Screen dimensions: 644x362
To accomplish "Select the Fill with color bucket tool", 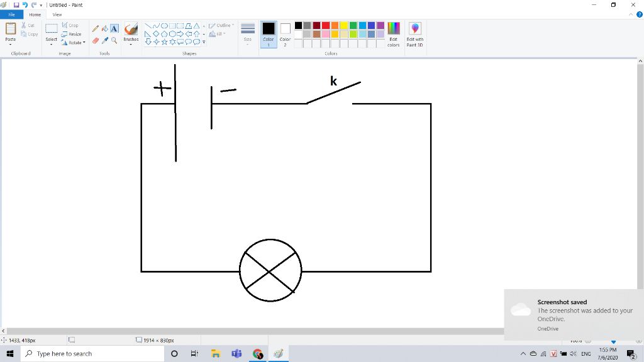I will tap(105, 28).
